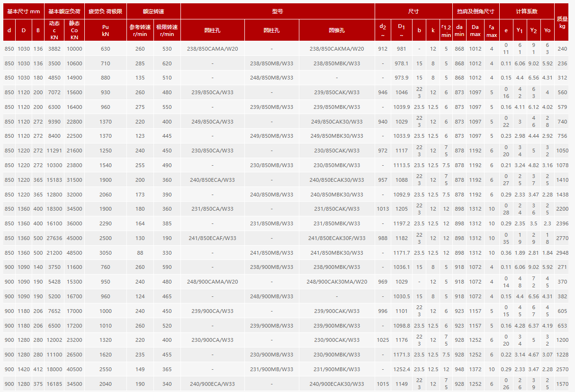Open model 241/850ECAK30F/W33
This screenshot has width=575, height=392.
(x=336, y=238)
